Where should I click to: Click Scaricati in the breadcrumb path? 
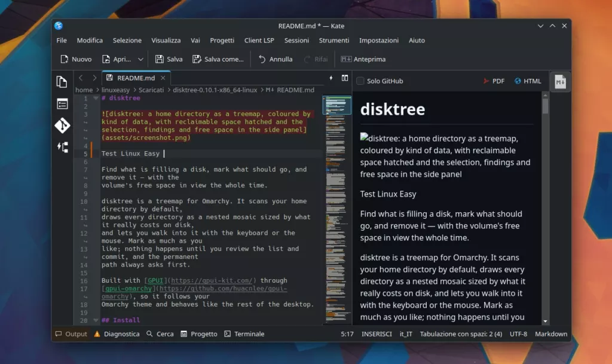151,90
